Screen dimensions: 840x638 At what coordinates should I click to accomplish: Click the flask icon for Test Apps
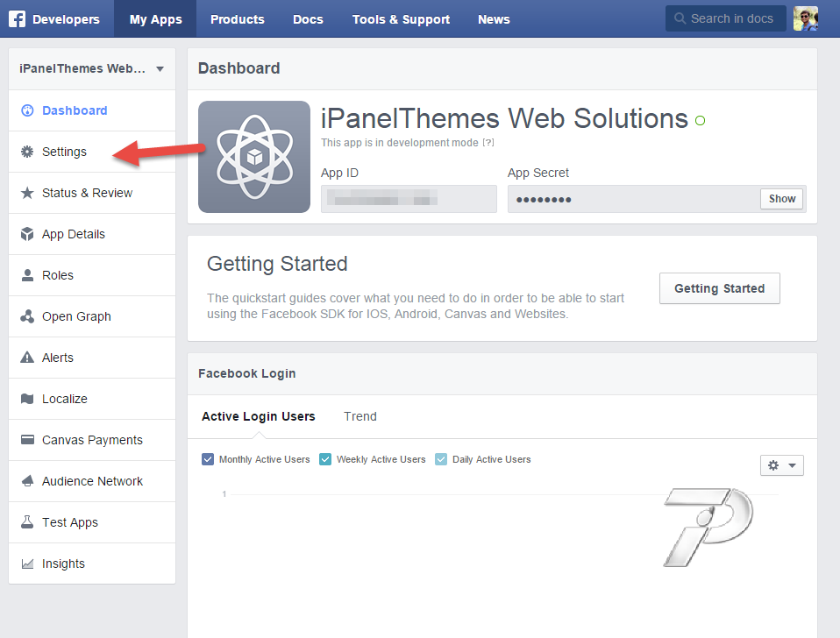(26, 522)
